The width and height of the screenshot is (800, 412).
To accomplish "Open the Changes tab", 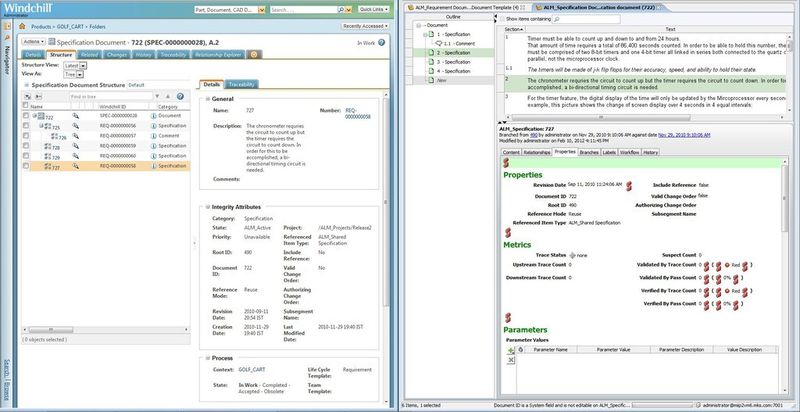I will pos(117,55).
